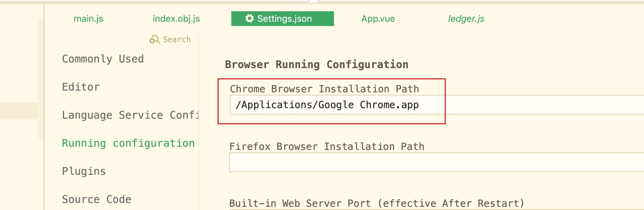Select the Editor settings category
The height and width of the screenshot is (210, 644).
point(81,87)
